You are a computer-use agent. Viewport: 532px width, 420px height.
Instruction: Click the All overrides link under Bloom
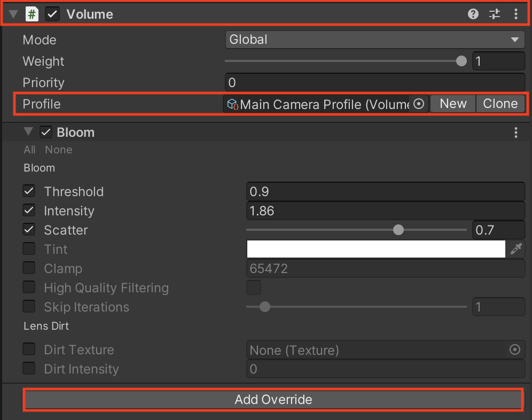(x=29, y=150)
